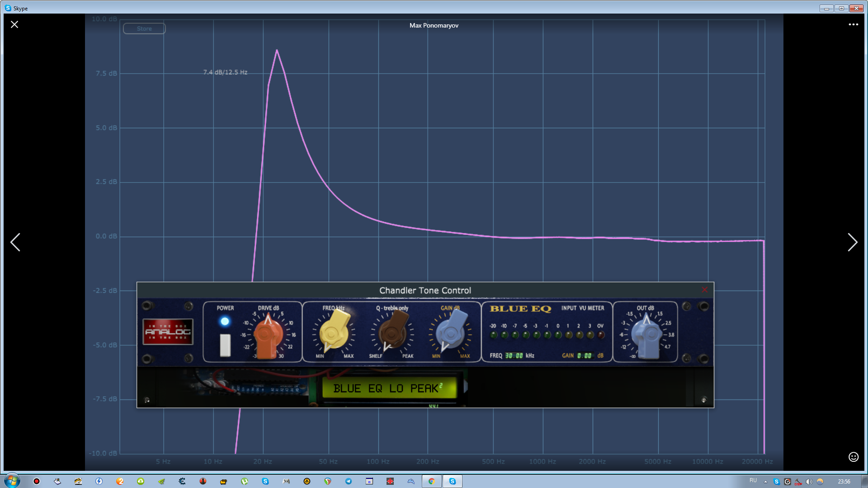The image size is (868, 488).
Task: Switch the RU input language indicator
Action: [x=753, y=480]
